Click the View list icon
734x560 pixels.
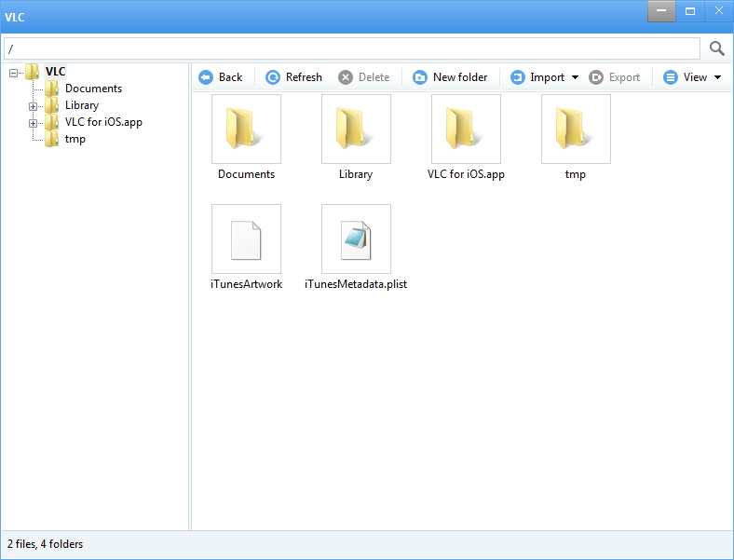coord(671,77)
